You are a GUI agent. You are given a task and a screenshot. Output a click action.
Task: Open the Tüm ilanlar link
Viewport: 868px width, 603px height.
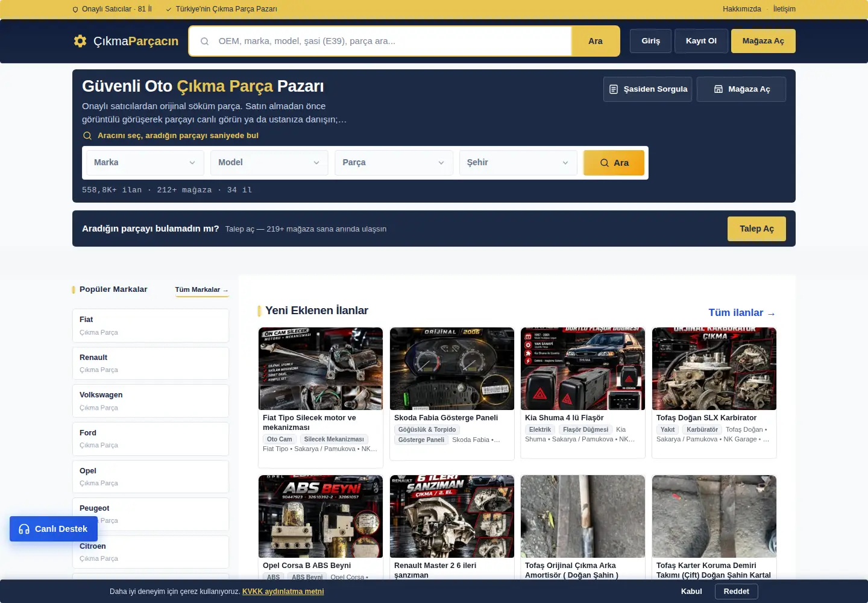tap(742, 313)
